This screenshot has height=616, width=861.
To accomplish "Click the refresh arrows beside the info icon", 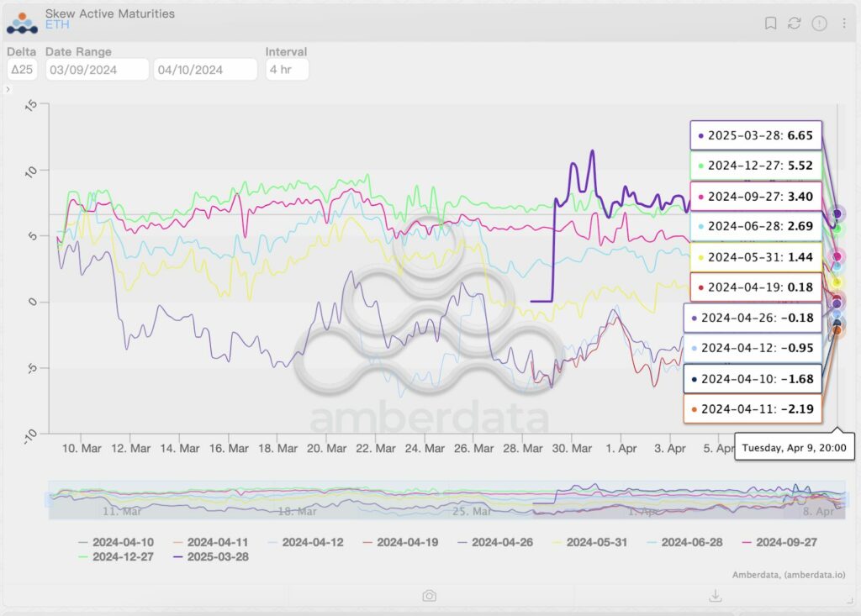I will 795,23.
